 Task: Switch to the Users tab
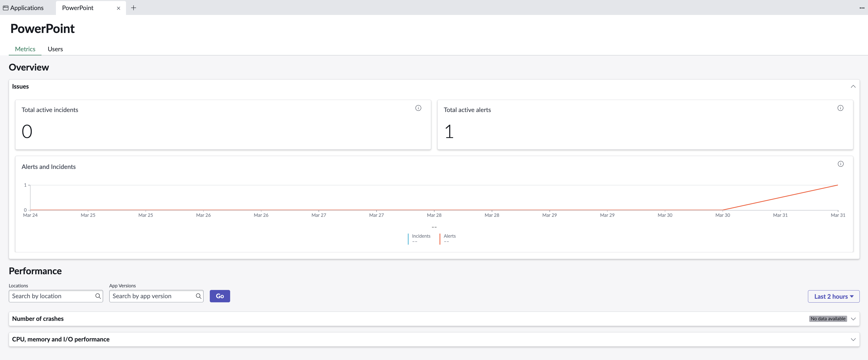55,49
